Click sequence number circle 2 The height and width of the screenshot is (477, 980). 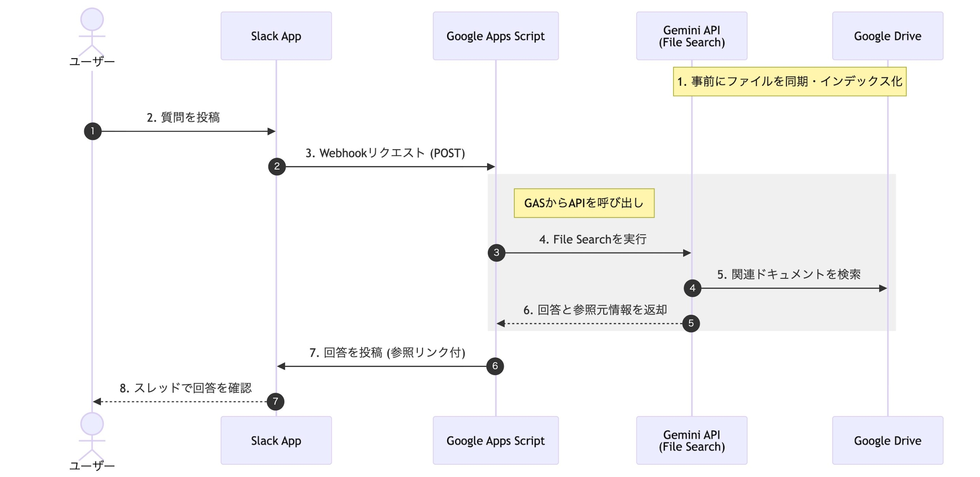tap(277, 167)
